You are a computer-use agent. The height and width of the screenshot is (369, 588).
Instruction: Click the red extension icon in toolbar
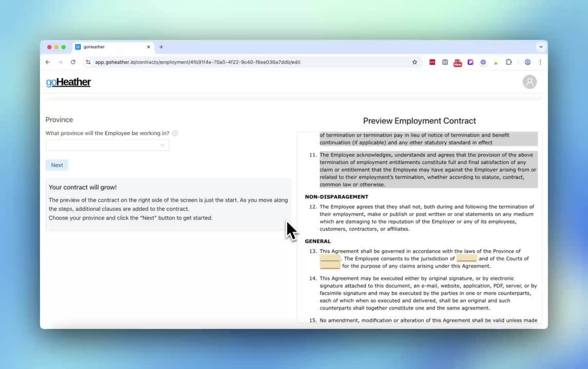pyautogui.click(x=432, y=62)
